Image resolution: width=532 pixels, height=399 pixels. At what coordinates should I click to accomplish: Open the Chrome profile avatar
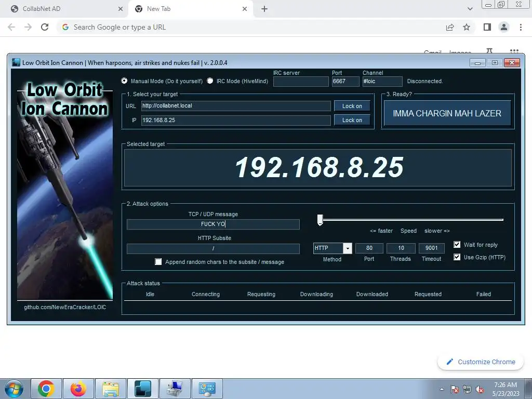[504, 27]
